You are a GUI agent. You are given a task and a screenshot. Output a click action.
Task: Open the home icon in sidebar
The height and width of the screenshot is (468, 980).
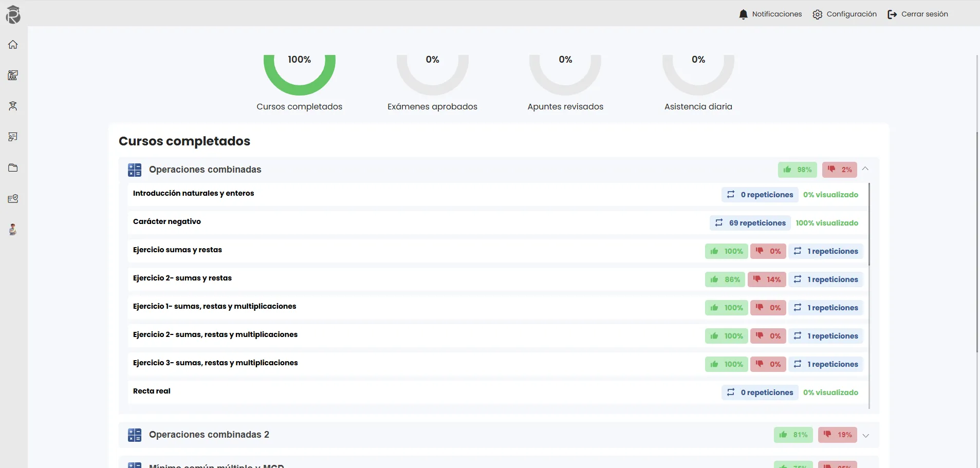coord(13,45)
